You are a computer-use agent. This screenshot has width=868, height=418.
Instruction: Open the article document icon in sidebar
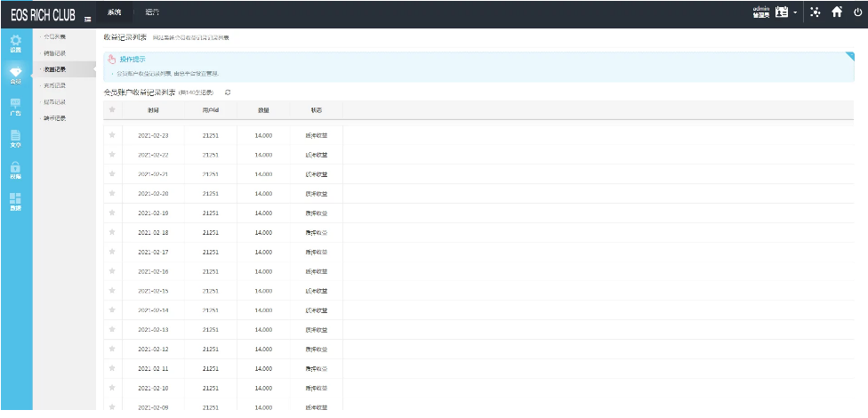(15, 138)
